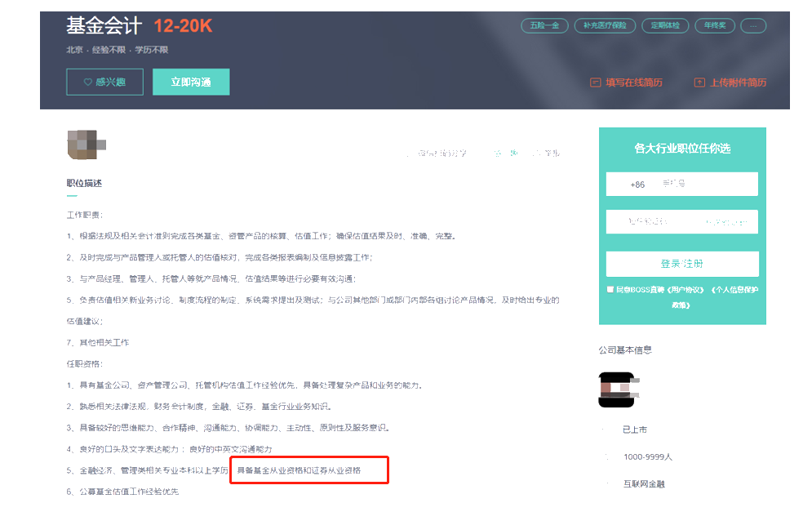Click the company logo in the right sidebar
This screenshot has width=812, height=512.
pos(617,390)
